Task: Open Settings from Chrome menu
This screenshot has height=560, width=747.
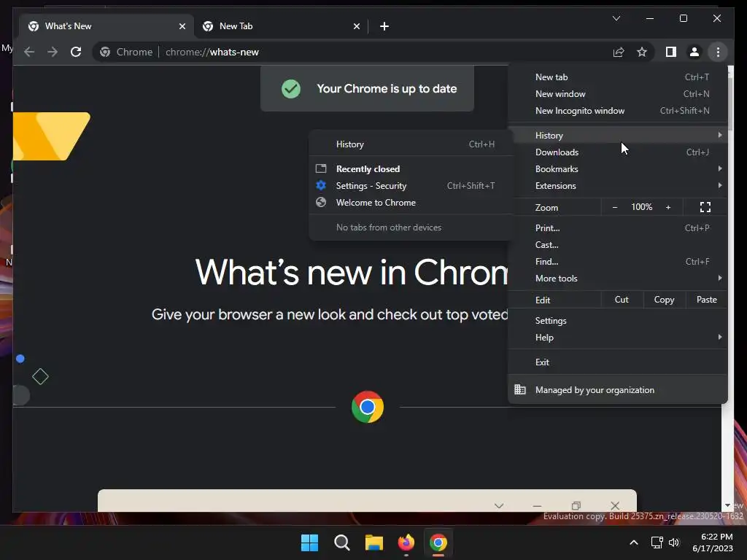Action: point(617,321)
